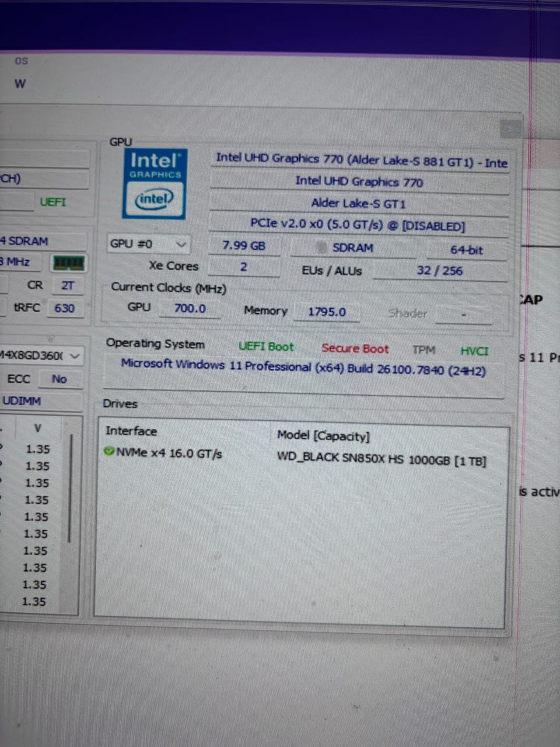Close the system summary window
Image resolution: width=560 pixels, height=747 pixels.
510,129
